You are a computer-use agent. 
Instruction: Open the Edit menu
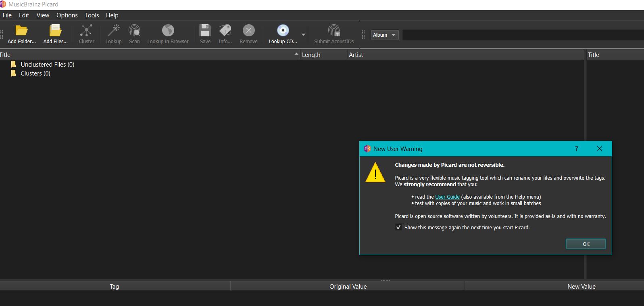point(24,15)
